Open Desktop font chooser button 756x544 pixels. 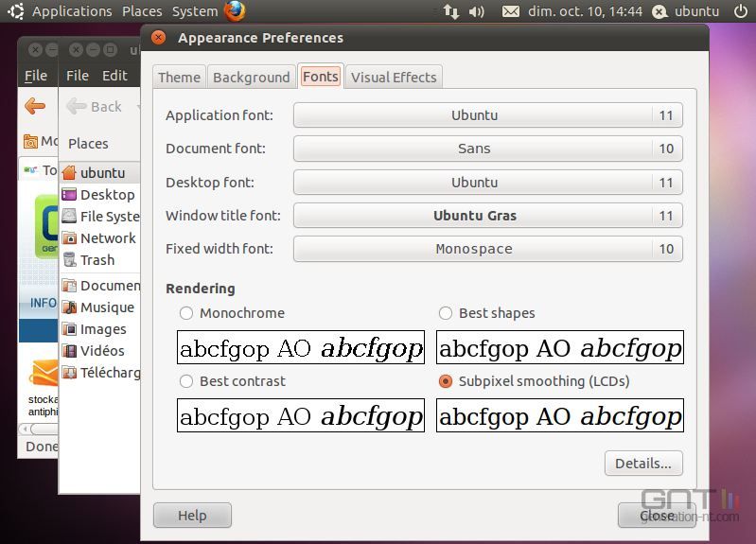pos(488,183)
